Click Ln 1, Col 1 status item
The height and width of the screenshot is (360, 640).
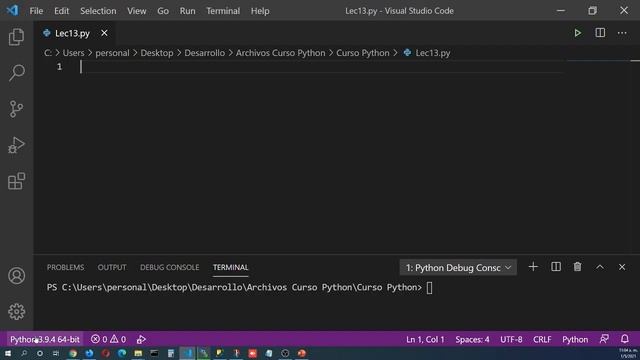tap(425, 340)
